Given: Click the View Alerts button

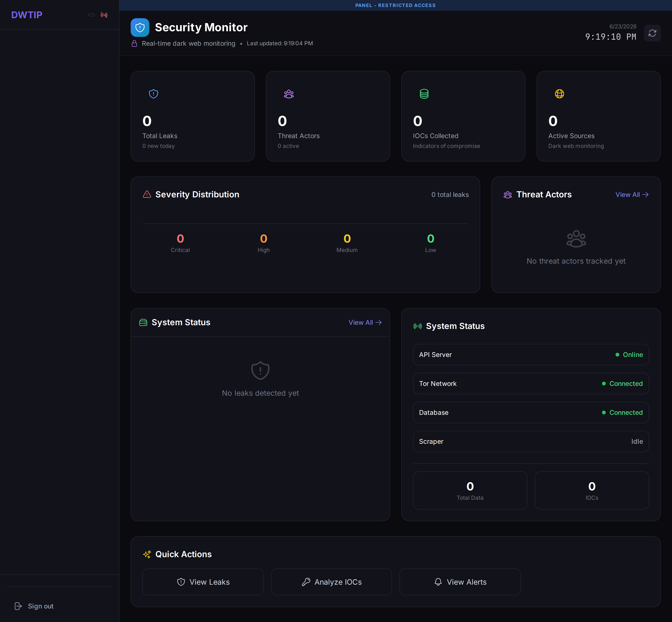Looking at the screenshot, I should (460, 582).
